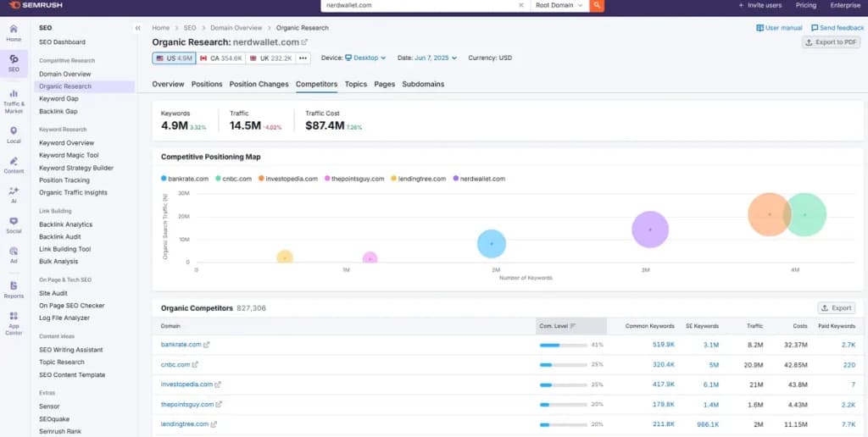Screen dimensions: 868x437
Task: Click Send feedback link
Action: (x=837, y=28)
